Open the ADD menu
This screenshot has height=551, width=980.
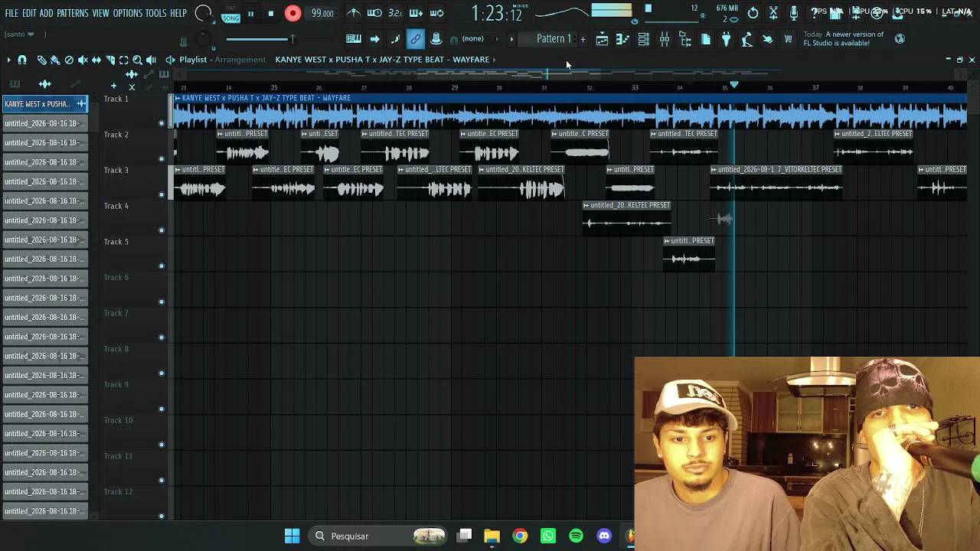[47, 14]
